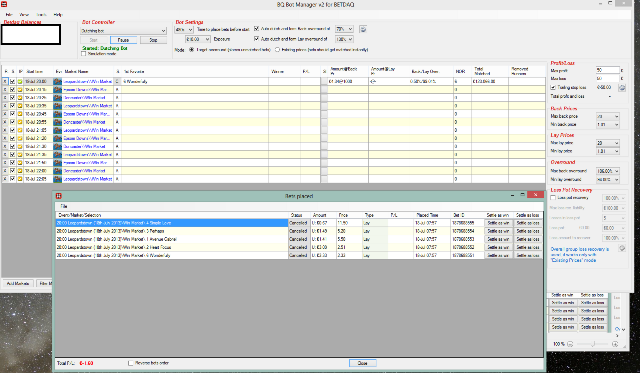The image size is (640, 373).
Task: Open the Back overround 75% dropdown
Action: tap(344, 29)
